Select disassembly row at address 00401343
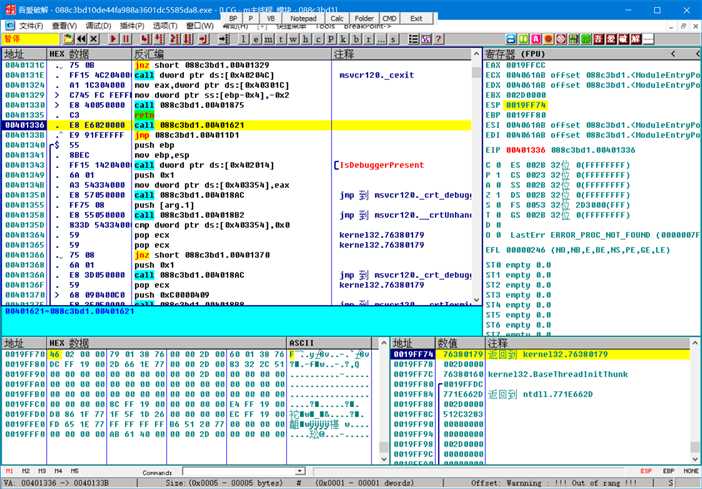 tap(237, 165)
